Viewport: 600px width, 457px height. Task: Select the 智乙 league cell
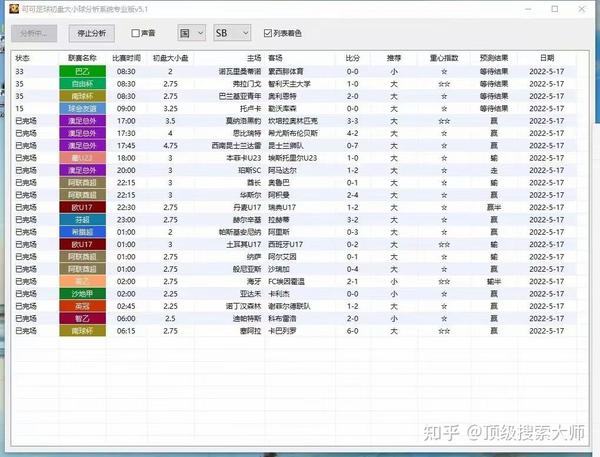pos(83,318)
